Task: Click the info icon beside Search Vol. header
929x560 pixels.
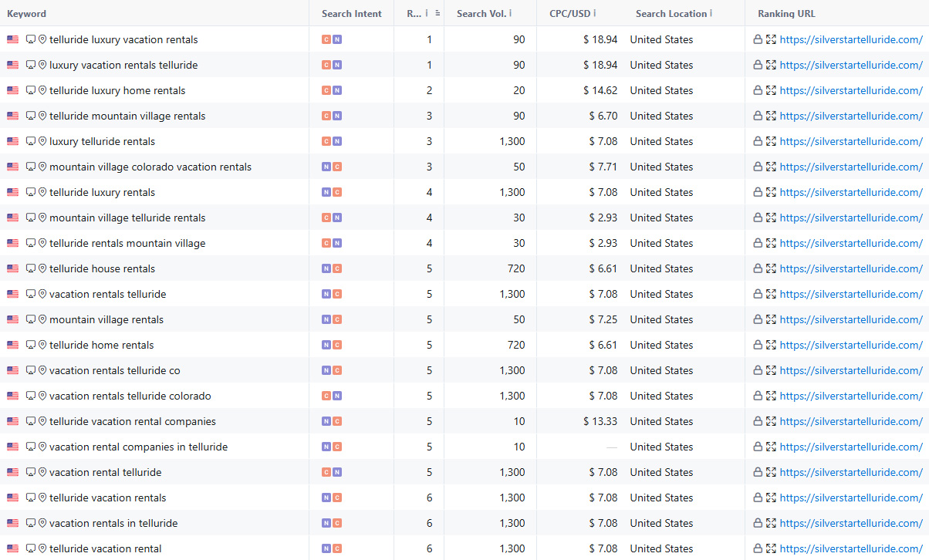Action: 511,13
